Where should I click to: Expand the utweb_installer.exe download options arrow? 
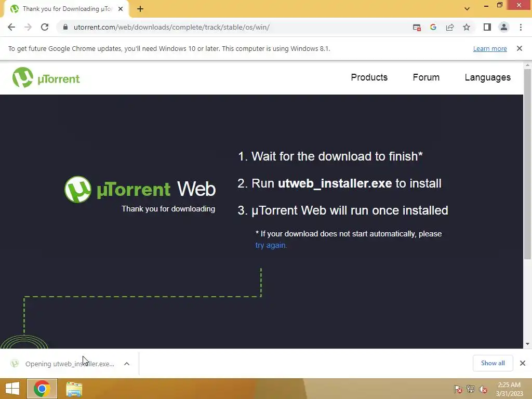(127, 364)
